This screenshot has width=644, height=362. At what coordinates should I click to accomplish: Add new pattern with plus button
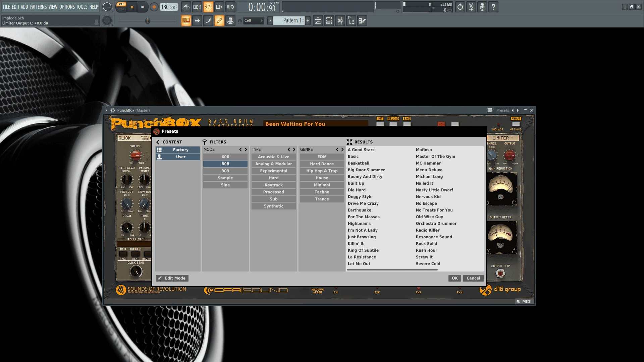pos(308,21)
